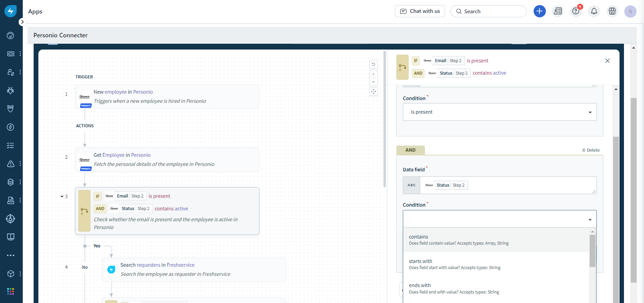Select the New employee trigger step
The height and width of the screenshot is (303, 644).
pos(167,96)
